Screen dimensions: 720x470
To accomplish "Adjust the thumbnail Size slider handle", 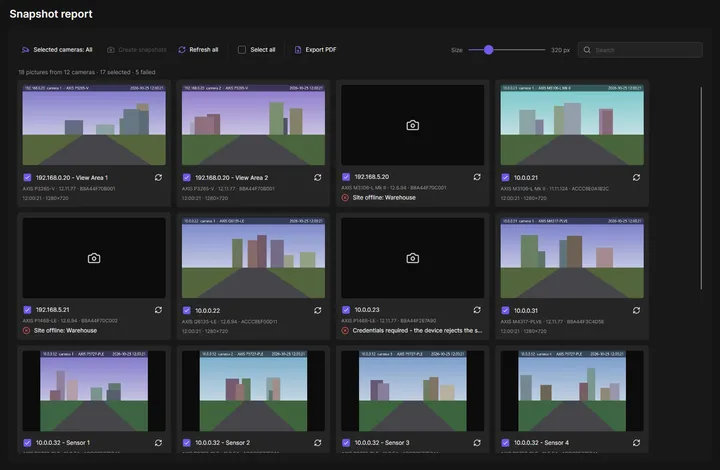I will point(489,50).
